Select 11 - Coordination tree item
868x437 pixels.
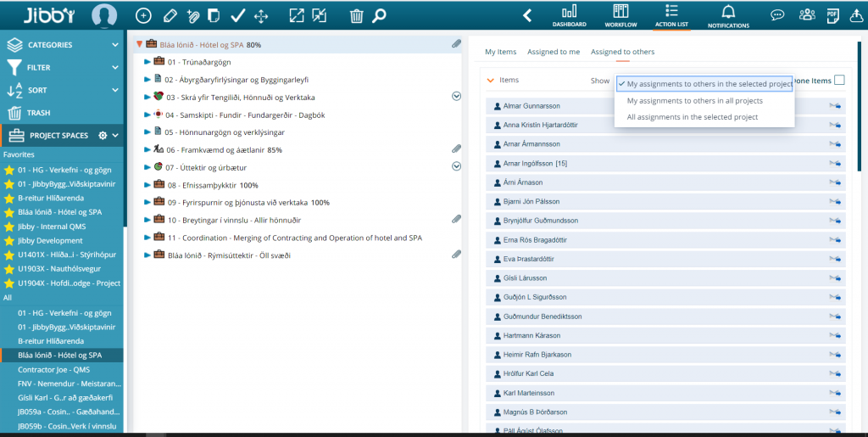click(x=294, y=238)
